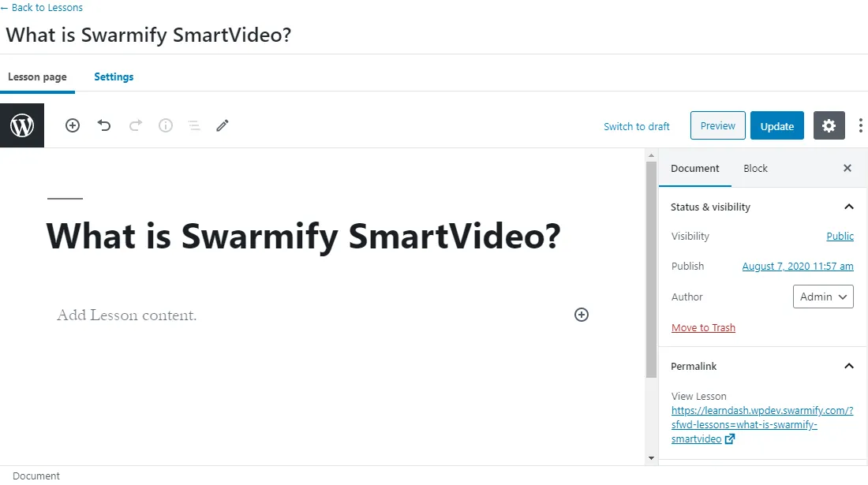Screen dimensions: 868x485
Task: Click the Visibility label
Action: (690, 236)
